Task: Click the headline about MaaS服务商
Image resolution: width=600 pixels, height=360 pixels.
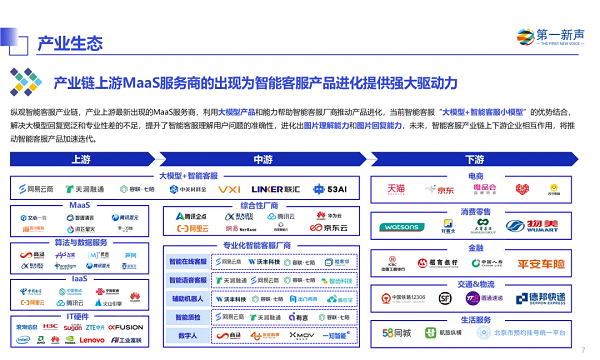Action: [x=256, y=83]
